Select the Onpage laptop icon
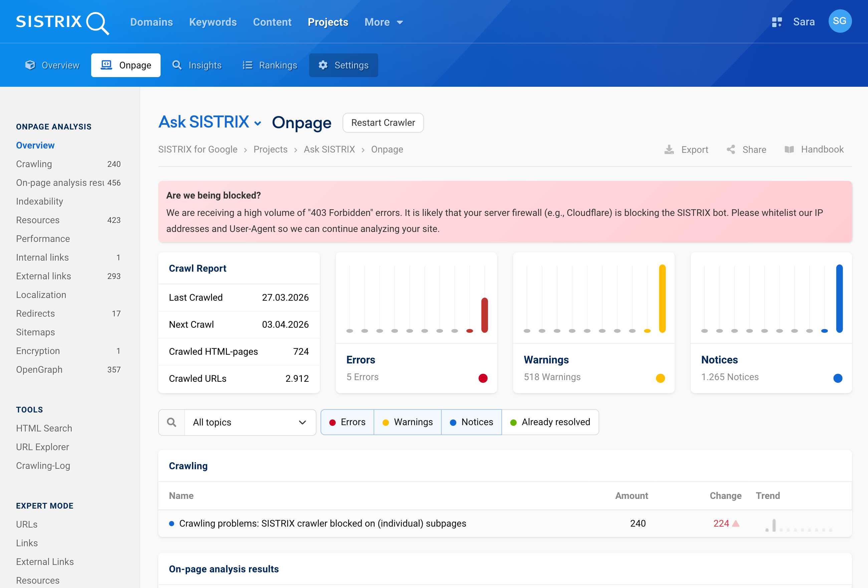This screenshot has width=868, height=588. tap(106, 65)
